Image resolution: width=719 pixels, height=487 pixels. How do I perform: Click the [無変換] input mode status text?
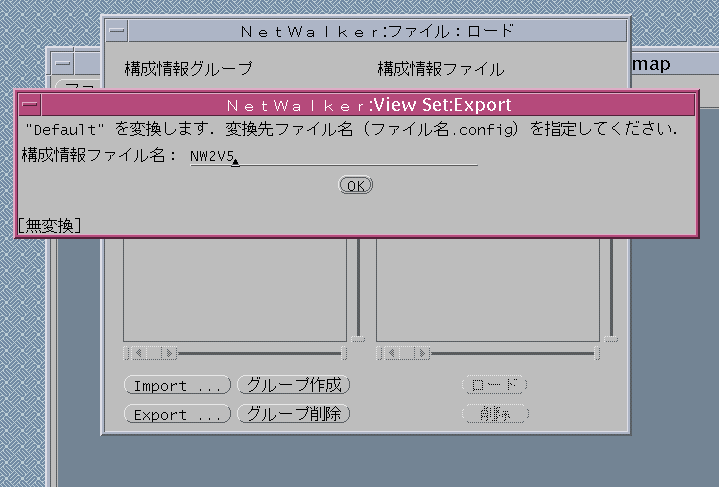50,225
